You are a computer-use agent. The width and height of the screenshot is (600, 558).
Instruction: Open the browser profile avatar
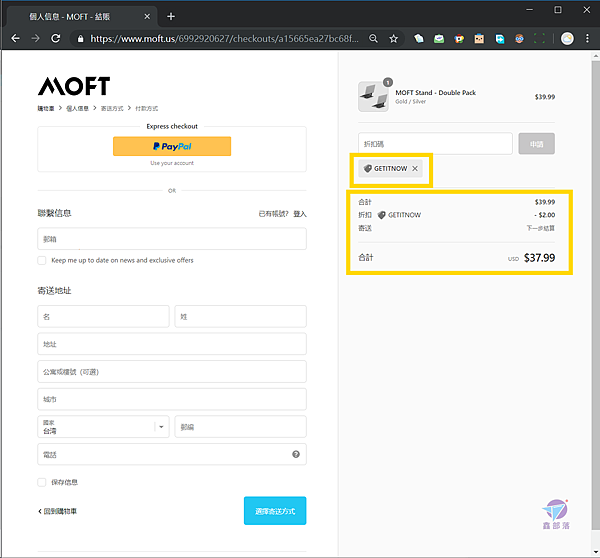tap(567, 39)
